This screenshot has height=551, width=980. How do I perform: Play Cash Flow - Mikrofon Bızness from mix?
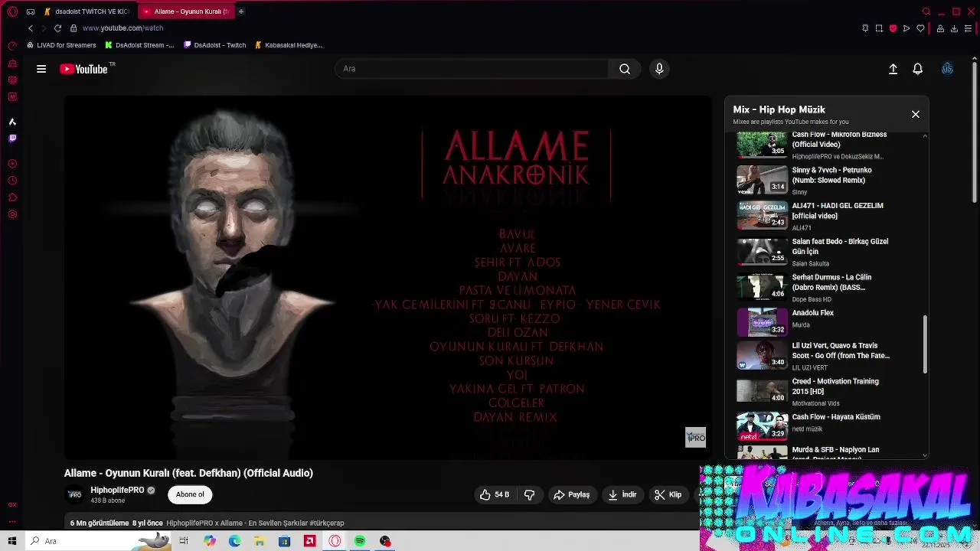pos(812,145)
